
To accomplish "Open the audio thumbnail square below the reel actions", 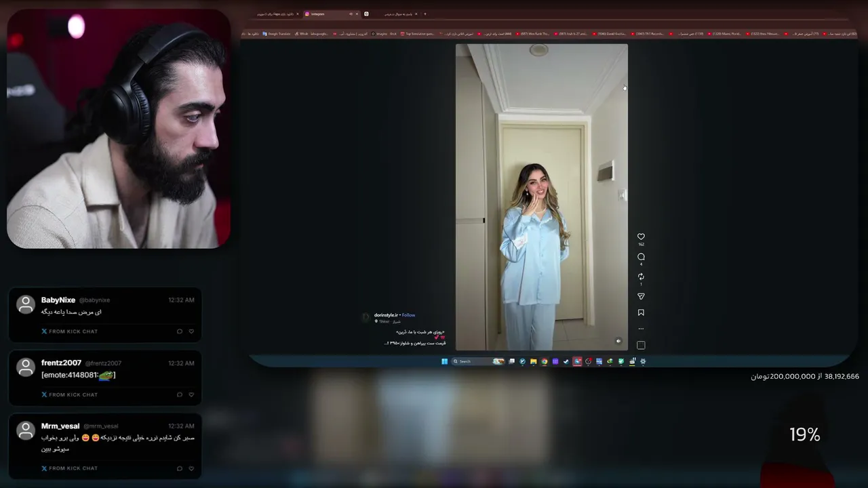I will pyautogui.click(x=641, y=345).
